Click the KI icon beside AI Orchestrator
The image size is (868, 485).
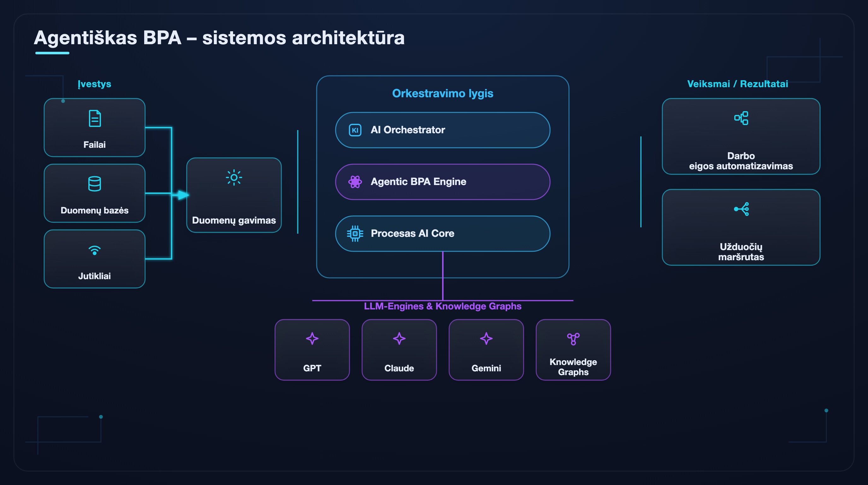click(355, 130)
